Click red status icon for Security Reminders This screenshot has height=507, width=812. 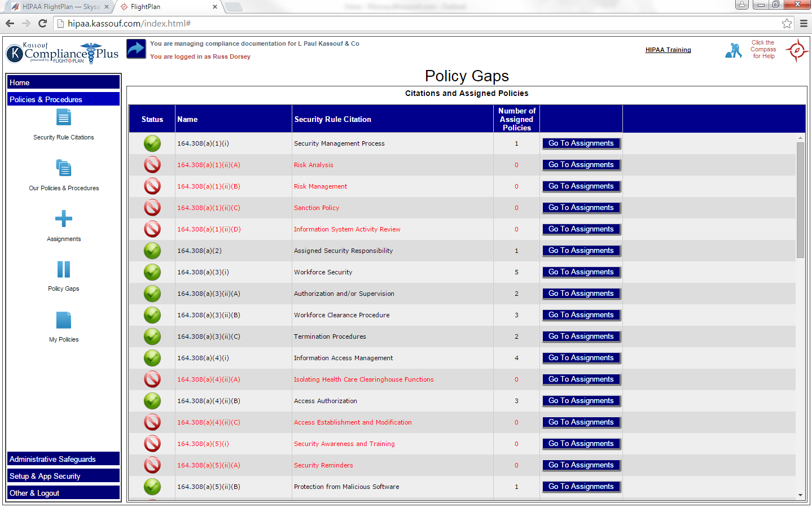pyautogui.click(x=152, y=465)
